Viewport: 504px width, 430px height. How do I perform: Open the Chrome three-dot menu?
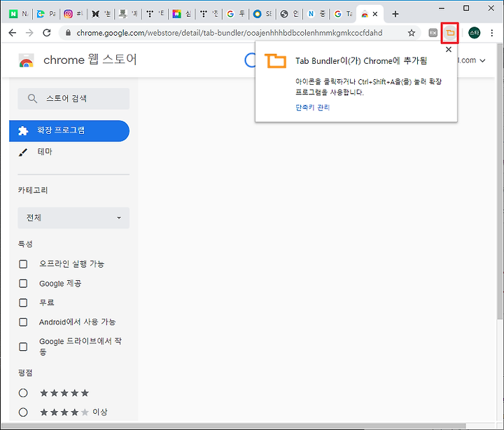[492, 33]
